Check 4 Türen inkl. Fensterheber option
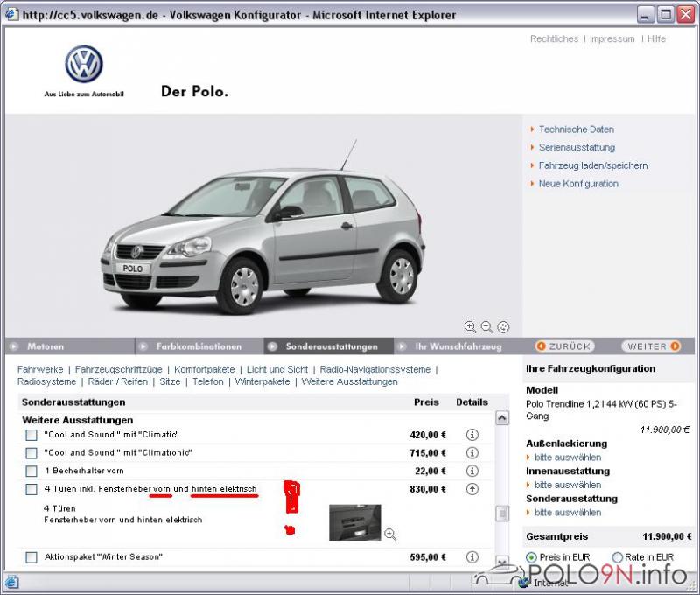The height and width of the screenshot is (595, 700). coord(31,490)
